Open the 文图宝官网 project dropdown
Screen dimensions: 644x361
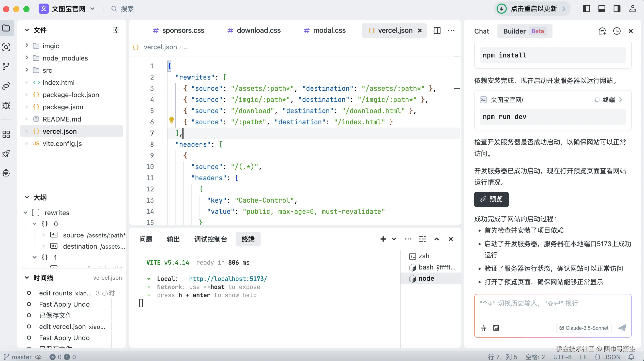(67, 9)
